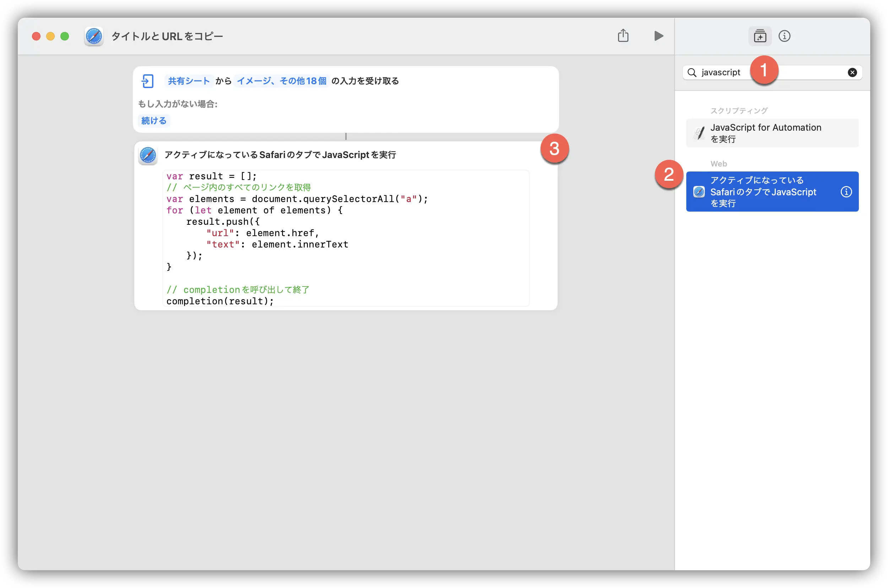Open the share menu in the toolbar
The height and width of the screenshot is (588, 888).
pos(623,36)
